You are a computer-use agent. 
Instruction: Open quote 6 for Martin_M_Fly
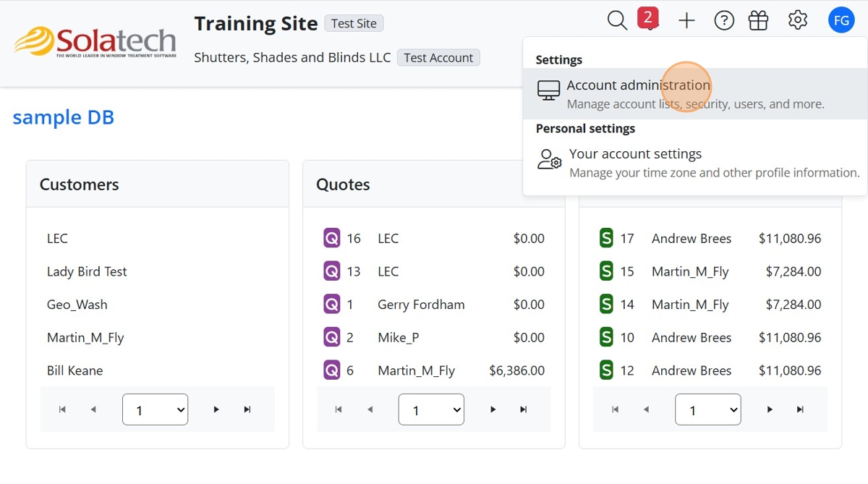click(416, 371)
